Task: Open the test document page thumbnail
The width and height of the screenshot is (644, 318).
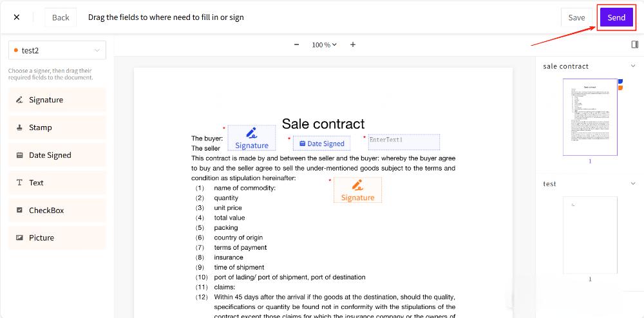Action: click(x=590, y=235)
